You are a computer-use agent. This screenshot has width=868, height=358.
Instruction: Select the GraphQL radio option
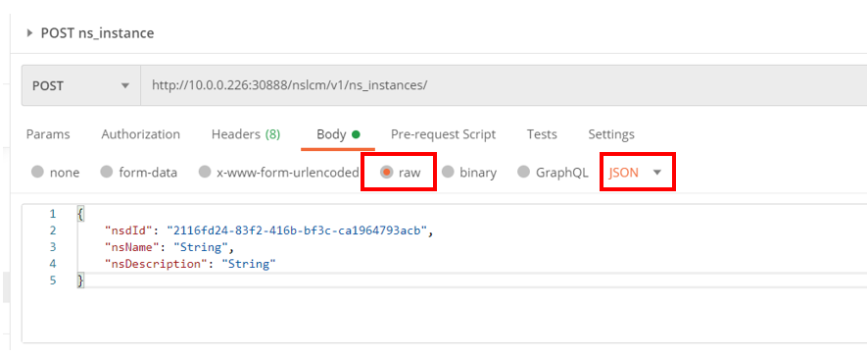pos(523,173)
